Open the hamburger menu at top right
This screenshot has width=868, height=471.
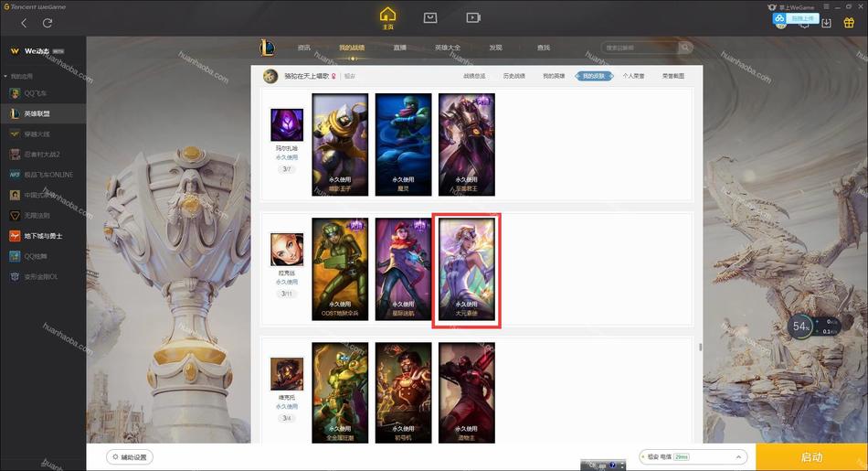tap(826, 6)
